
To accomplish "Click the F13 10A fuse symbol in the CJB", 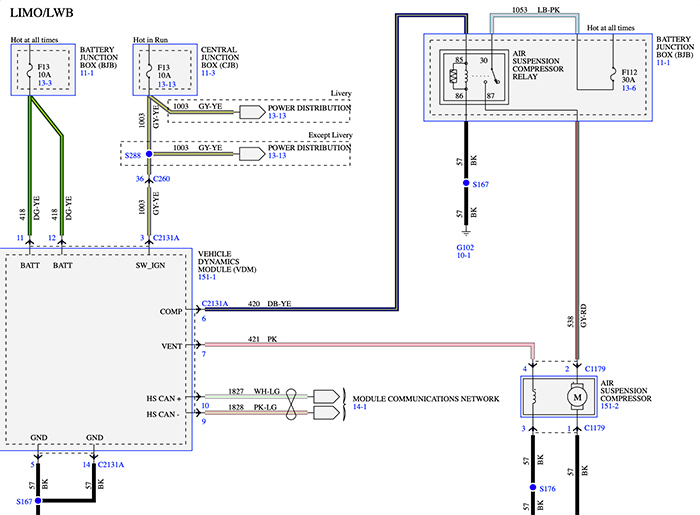I will [x=149, y=71].
